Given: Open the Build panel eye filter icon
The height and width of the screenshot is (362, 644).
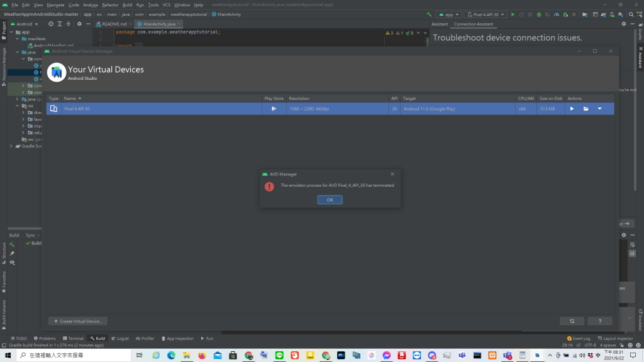Looking at the screenshot, I should tap(13, 263).
